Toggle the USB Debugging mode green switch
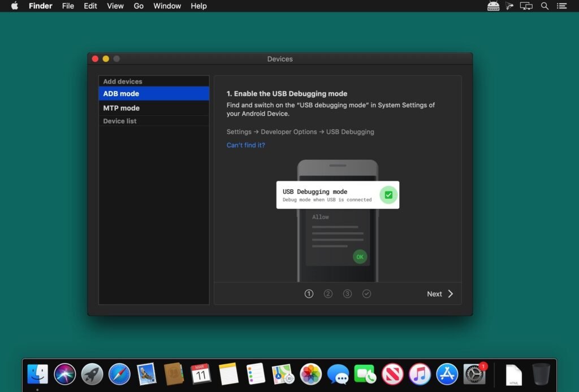The height and width of the screenshot is (392, 579). (x=388, y=195)
